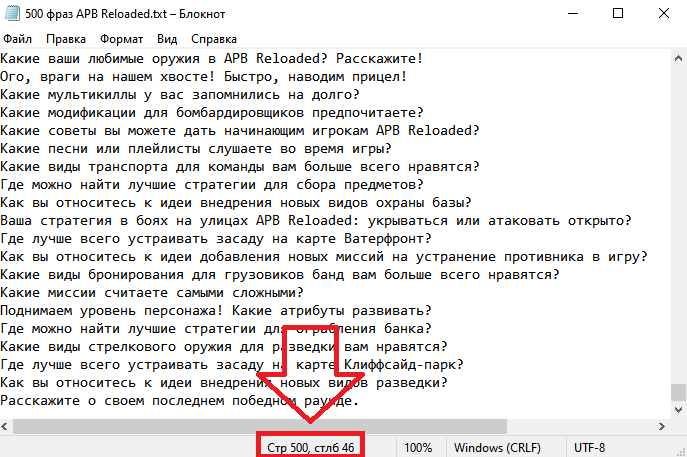The height and width of the screenshot is (457, 687).
Task: Click line 'Где лучше всего устраивать засаду на карте Ватерфронт?'
Action: (x=216, y=238)
